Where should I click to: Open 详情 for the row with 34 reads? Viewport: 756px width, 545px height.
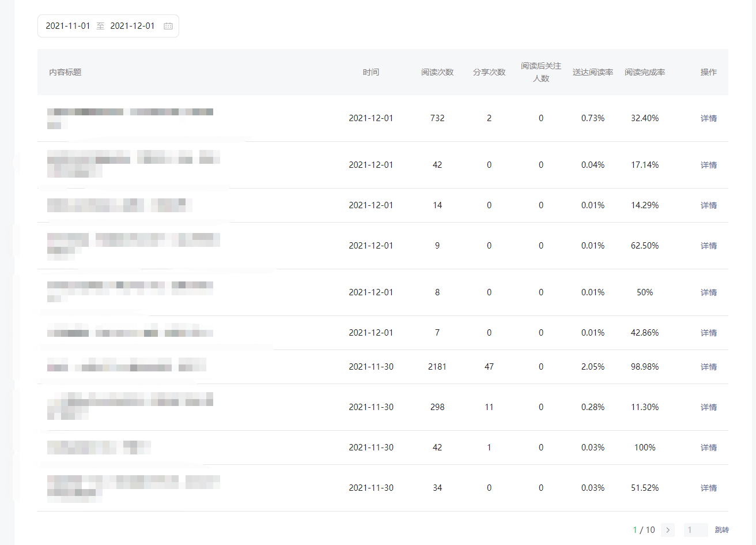click(709, 488)
